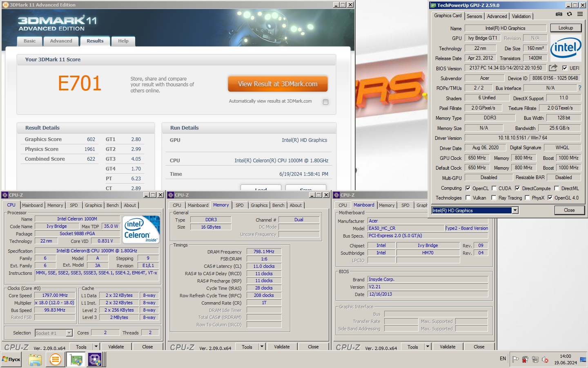The width and height of the screenshot is (588, 368).
Task: Click the title bar icon of the CPU-Z Mainboard window
Action: tap(337, 195)
